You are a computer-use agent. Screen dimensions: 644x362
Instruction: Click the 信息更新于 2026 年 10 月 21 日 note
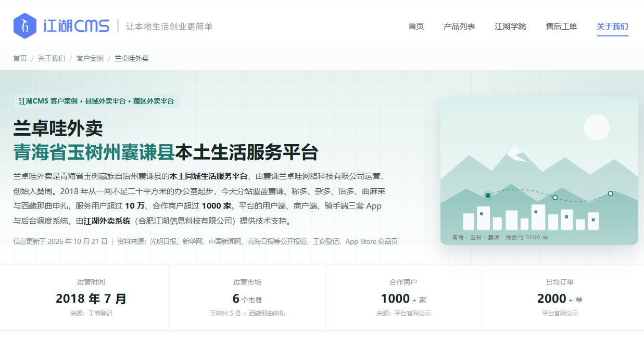[x=60, y=241]
